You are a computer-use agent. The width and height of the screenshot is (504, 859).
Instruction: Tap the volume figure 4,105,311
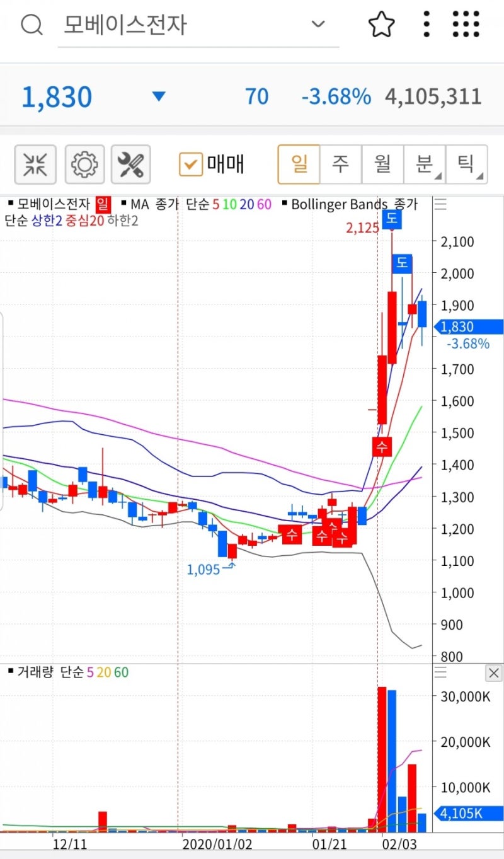(433, 96)
